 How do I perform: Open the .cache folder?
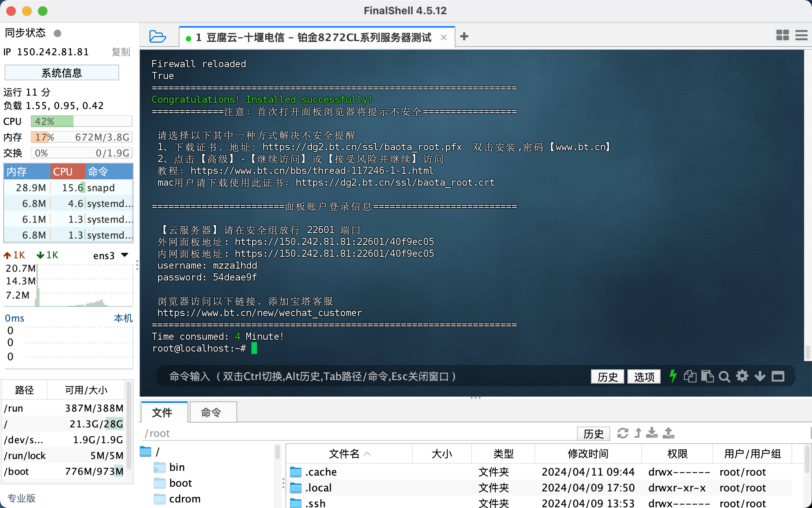[321, 472]
